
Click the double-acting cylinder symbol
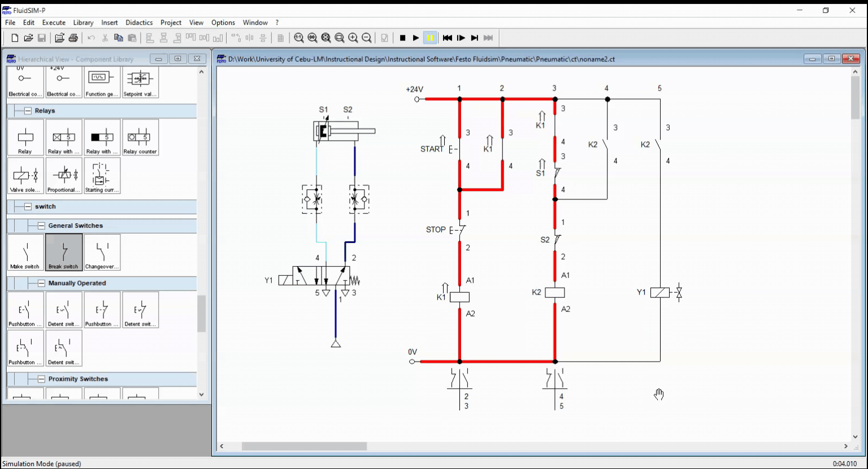(344, 131)
